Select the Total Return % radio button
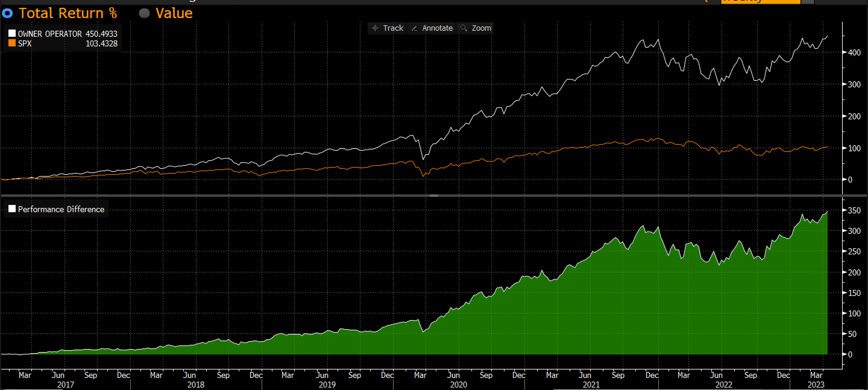Screen dimensions: 868x390 click(8, 14)
